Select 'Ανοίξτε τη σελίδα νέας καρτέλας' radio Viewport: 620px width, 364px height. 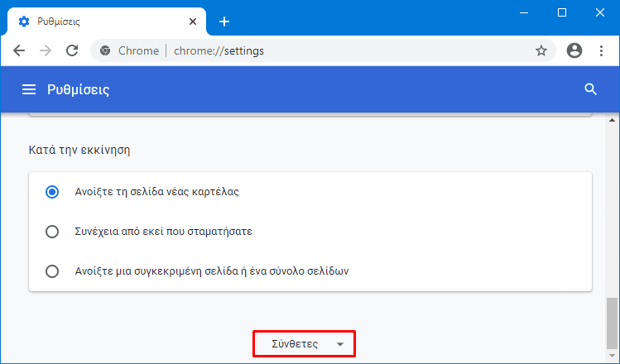click(x=52, y=192)
